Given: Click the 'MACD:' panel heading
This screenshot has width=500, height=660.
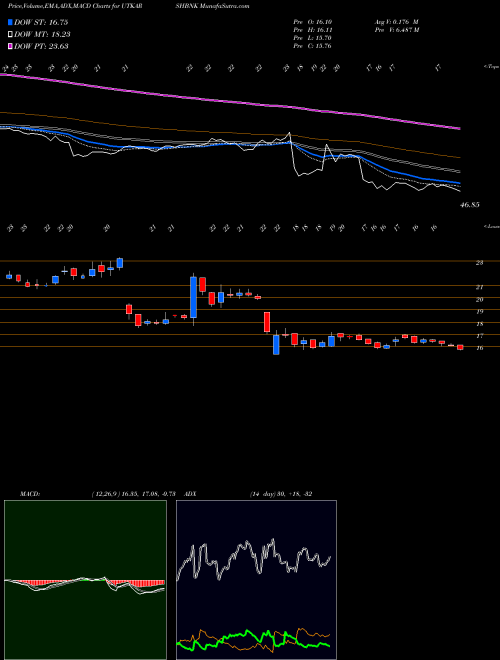Looking at the screenshot, I should 29,494.
